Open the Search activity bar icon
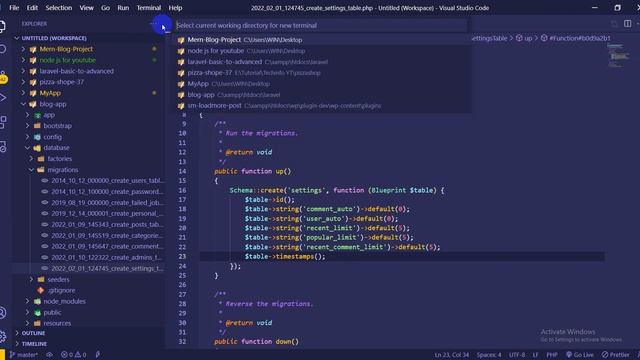 2,49
